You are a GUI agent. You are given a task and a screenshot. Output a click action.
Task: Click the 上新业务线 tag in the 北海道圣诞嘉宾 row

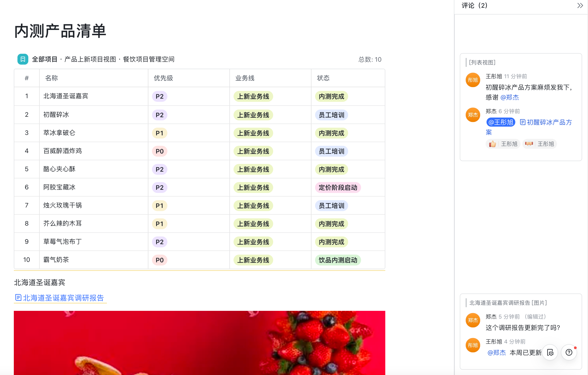253,97
